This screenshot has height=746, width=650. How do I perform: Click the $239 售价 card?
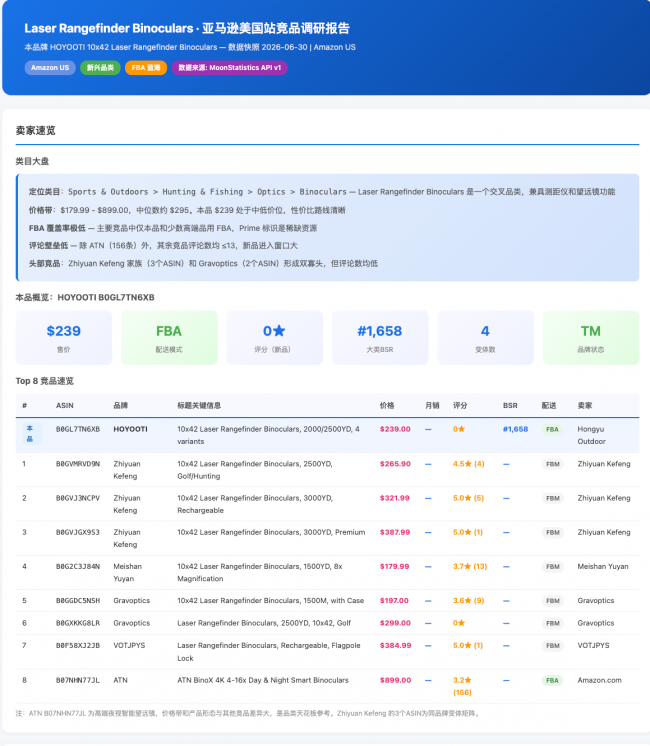coord(64,338)
